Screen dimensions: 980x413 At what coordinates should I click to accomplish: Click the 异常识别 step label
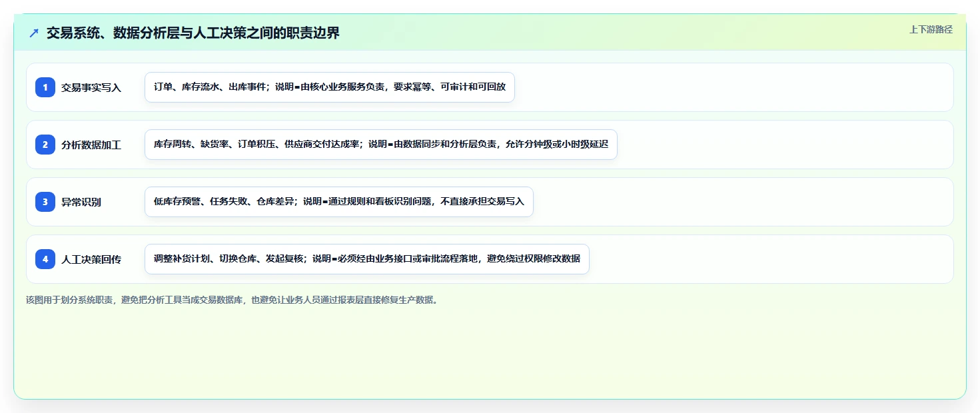point(81,202)
